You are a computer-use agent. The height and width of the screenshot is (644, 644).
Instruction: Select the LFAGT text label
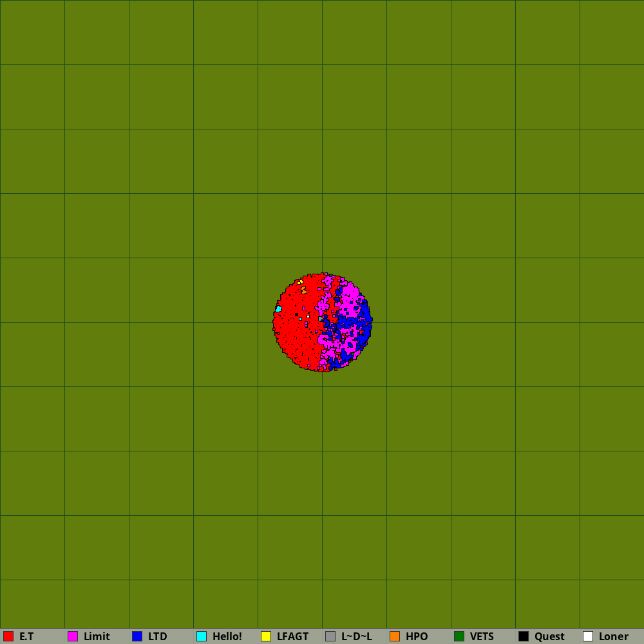(292, 636)
